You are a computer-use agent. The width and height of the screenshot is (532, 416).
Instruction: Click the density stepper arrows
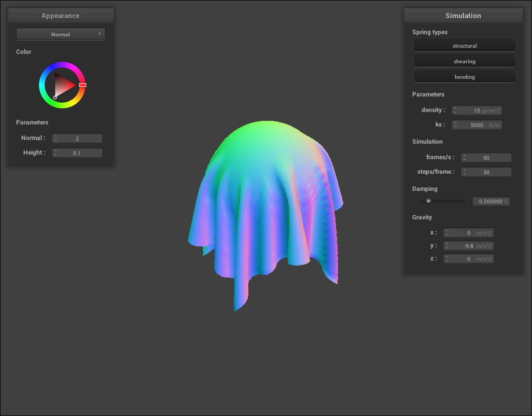point(455,110)
